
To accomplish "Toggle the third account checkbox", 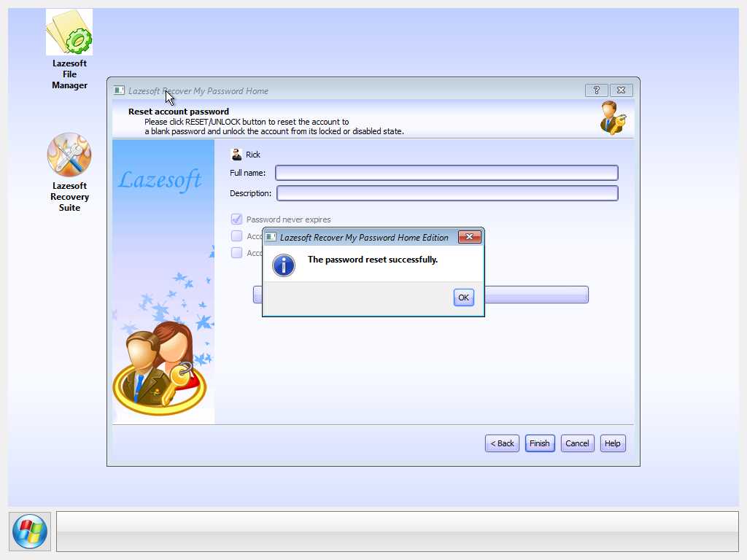I will [236, 252].
